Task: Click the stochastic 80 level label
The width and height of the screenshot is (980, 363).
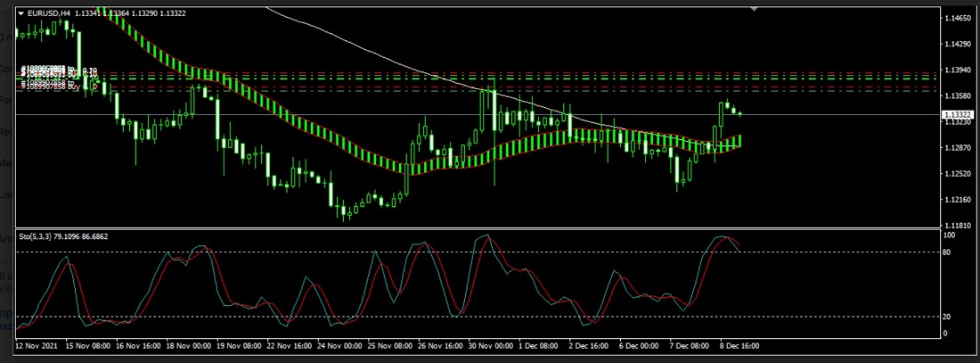Action: [949, 252]
